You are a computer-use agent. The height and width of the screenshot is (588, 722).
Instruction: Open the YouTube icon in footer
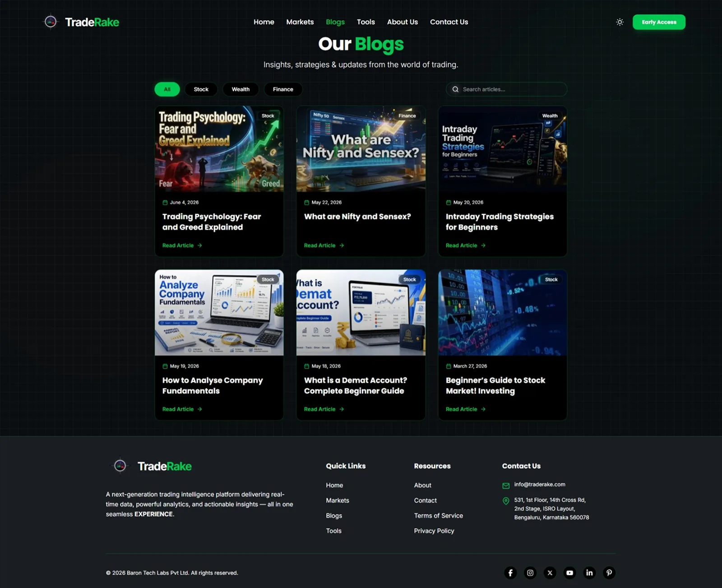569,573
